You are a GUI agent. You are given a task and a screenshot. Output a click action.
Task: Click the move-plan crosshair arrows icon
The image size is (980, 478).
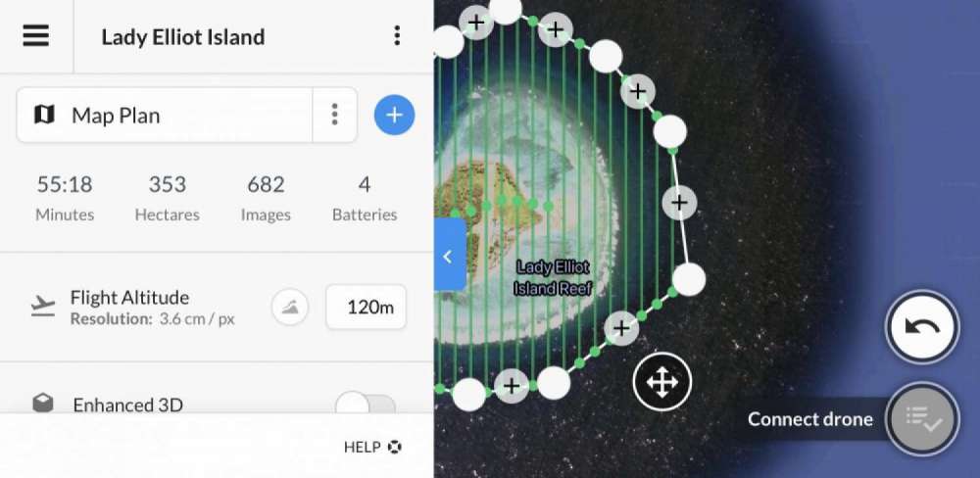[x=661, y=382]
